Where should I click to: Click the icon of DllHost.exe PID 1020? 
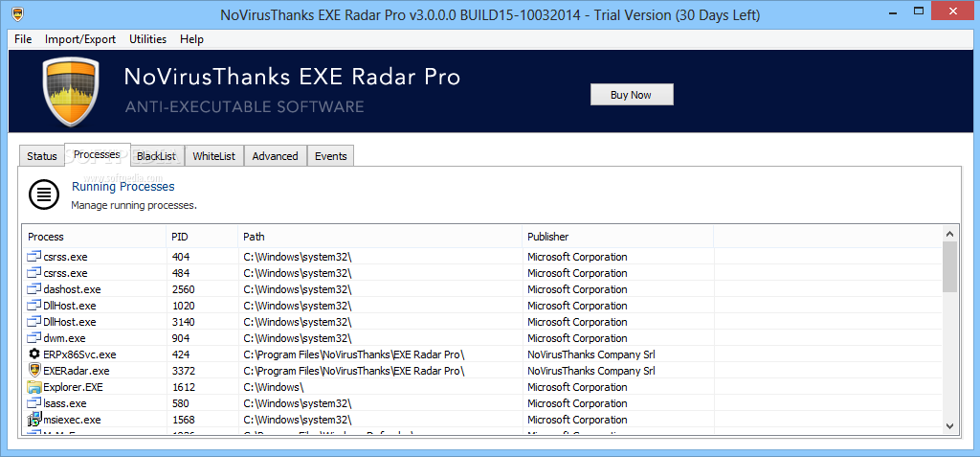(33, 306)
